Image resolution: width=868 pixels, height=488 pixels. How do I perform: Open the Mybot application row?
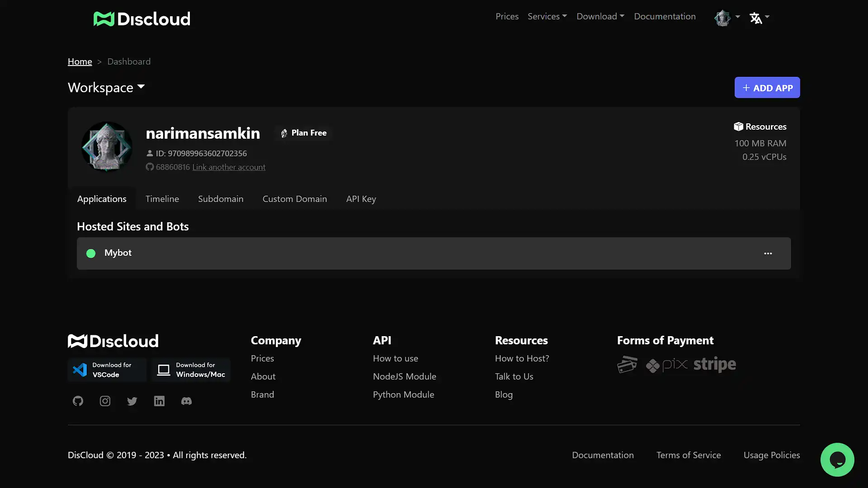[434, 253]
